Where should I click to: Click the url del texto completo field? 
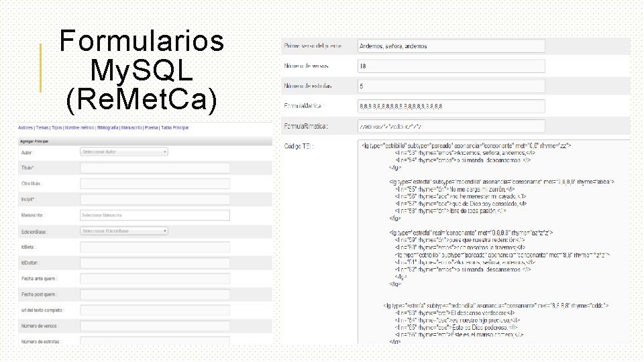pos(155,310)
